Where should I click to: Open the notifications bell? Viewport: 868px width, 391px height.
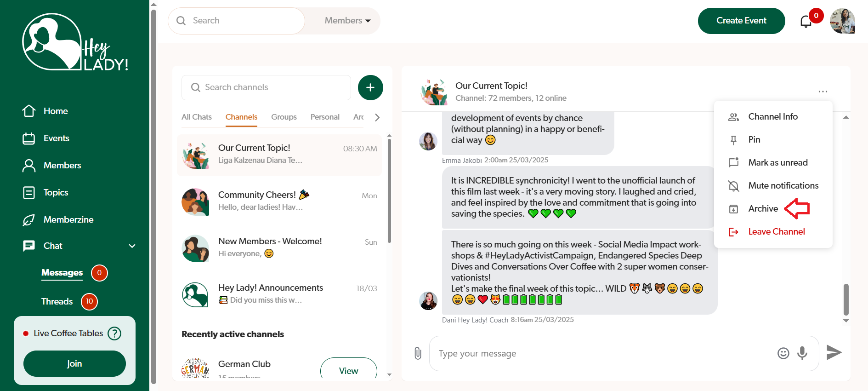pyautogui.click(x=806, y=21)
